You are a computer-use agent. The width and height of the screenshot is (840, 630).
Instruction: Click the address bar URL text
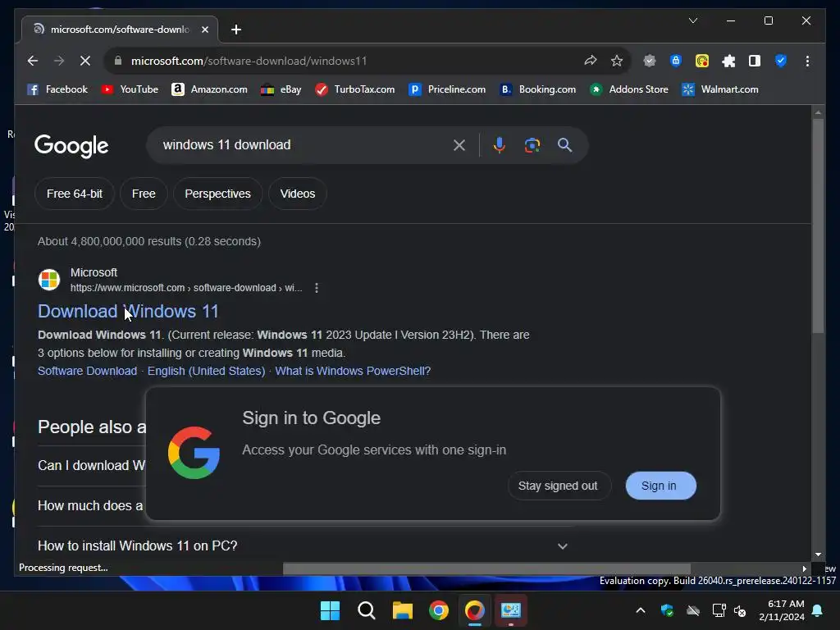coord(249,61)
